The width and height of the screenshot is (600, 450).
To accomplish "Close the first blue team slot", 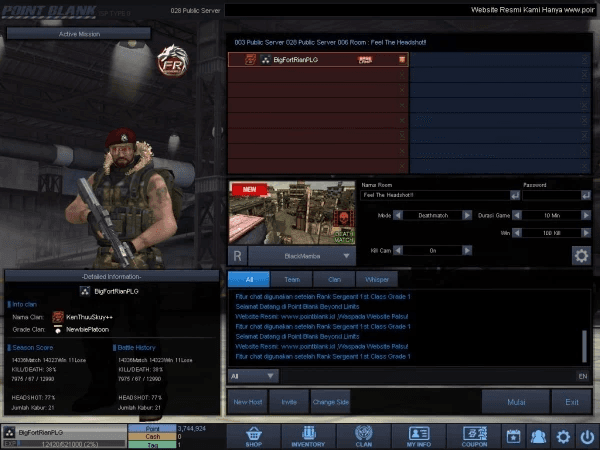I will coord(584,60).
